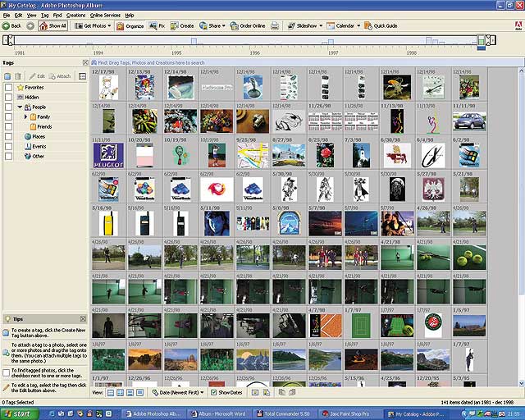This screenshot has height=420, width=525.
Task: Click the Create toolbar icon
Action: [x=182, y=25]
